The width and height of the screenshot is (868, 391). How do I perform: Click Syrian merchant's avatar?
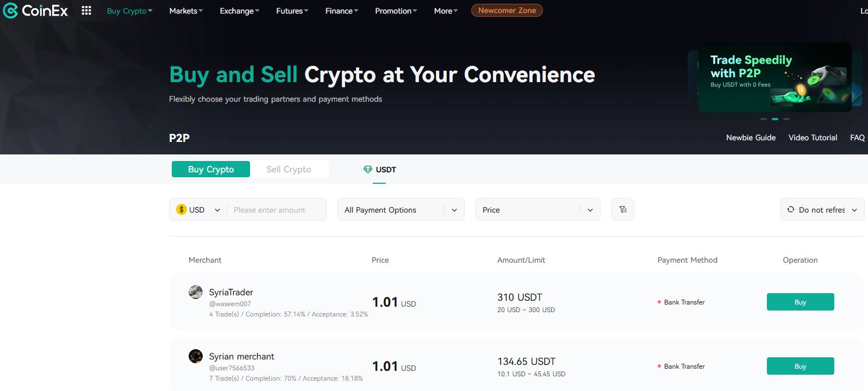tap(196, 356)
